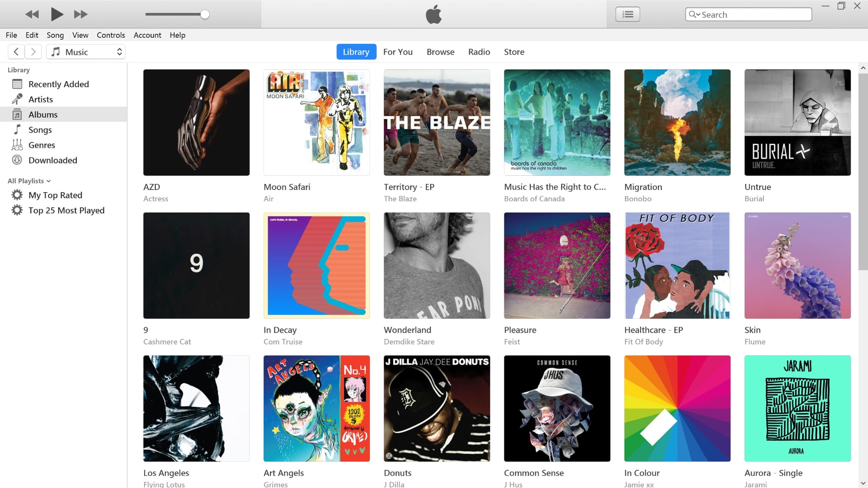Click the Apple logo icon in toolbar
The image size is (868, 488).
coord(434,14)
